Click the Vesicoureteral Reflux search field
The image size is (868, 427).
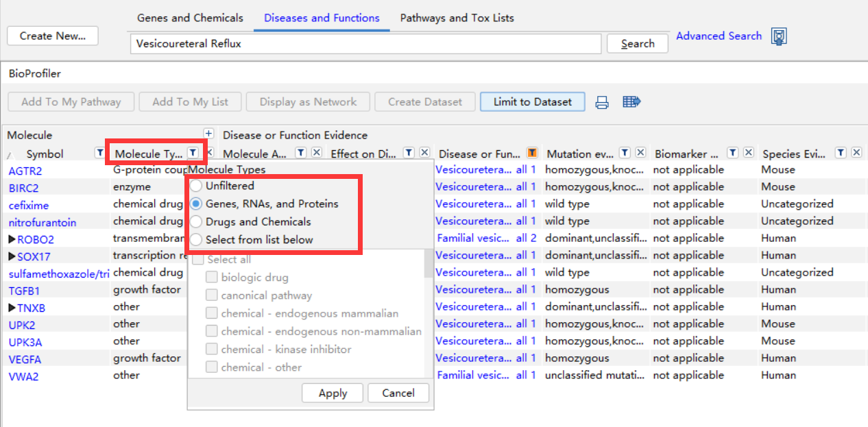pyautogui.click(x=365, y=44)
